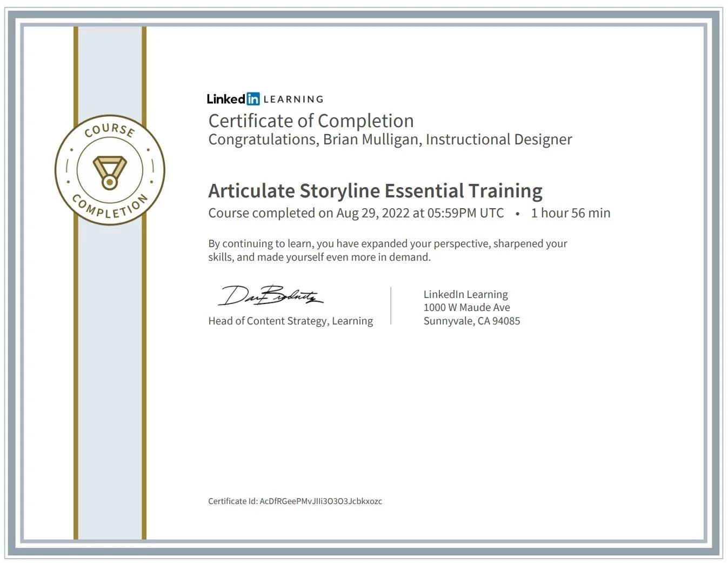Select the 'Congratulations, Brian Mulligan, Instructional Designer' line

click(x=390, y=140)
